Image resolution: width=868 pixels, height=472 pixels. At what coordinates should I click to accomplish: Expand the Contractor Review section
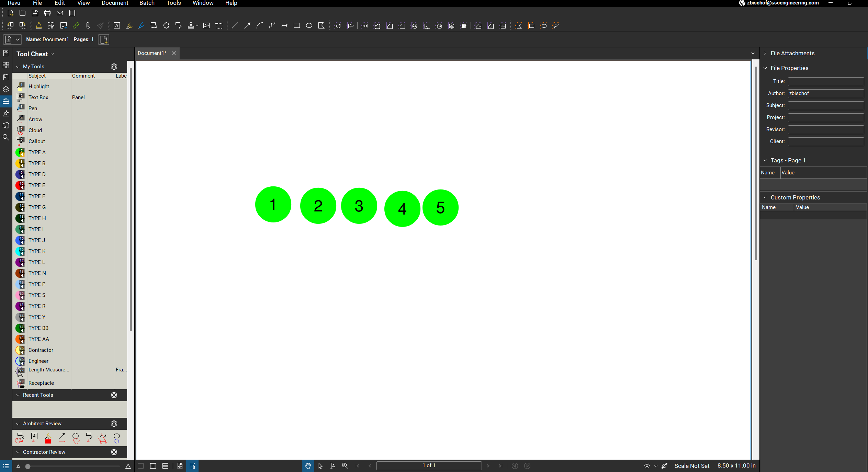coord(18,452)
